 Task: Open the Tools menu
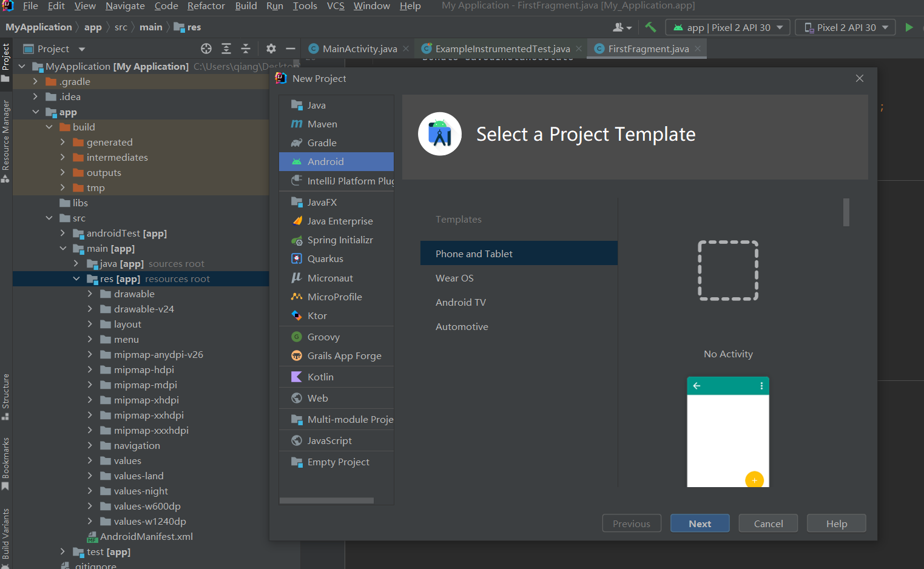click(305, 6)
